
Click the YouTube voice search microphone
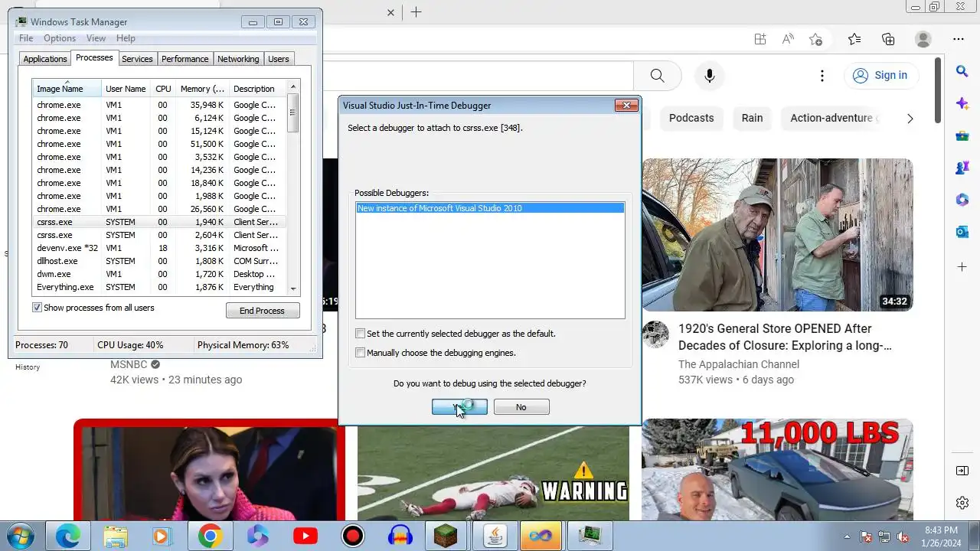tap(710, 75)
